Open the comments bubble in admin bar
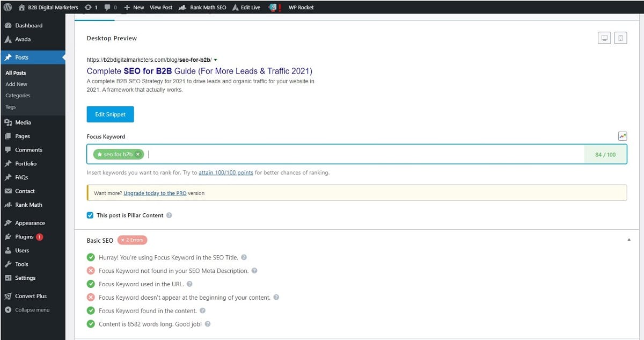Image resolution: width=644 pixels, height=340 pixels. [x=111, y=8]
